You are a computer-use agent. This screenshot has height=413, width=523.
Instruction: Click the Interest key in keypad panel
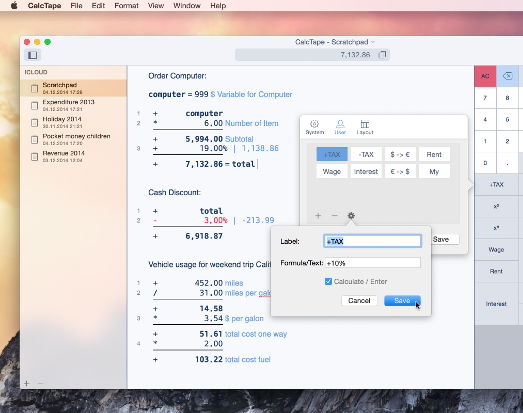(497, 304)
